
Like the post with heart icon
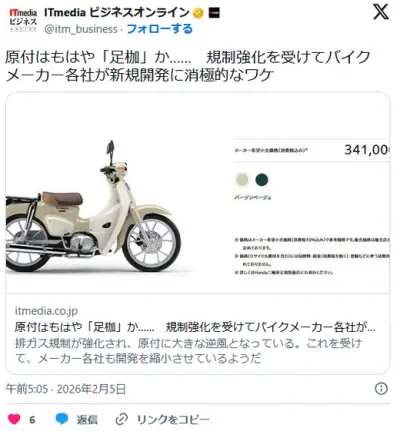pyautogui.click(x=14, y=419)
